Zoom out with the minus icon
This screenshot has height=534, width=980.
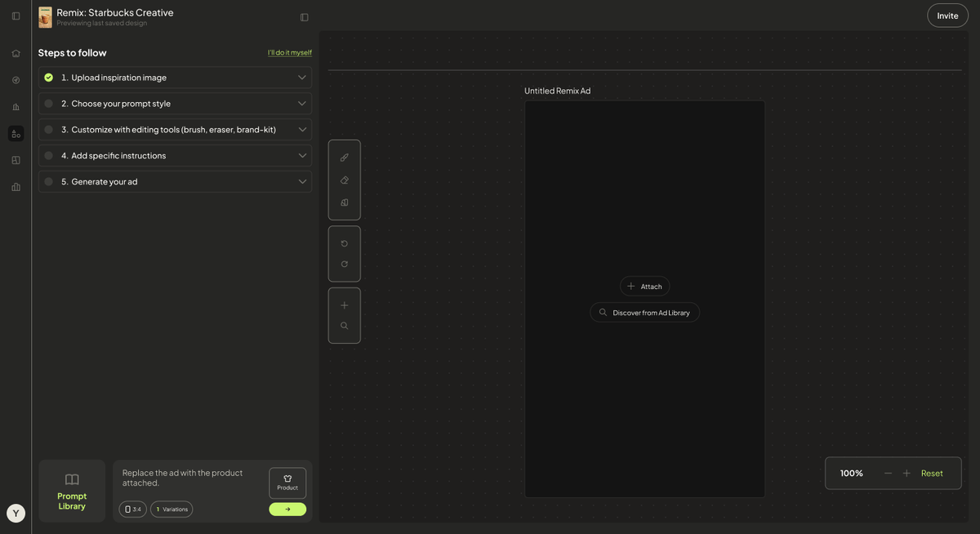point(888,473)
